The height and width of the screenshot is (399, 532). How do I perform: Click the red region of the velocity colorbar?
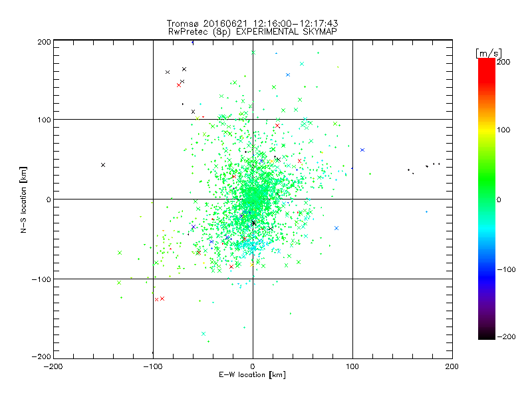[x=487, y=71]
